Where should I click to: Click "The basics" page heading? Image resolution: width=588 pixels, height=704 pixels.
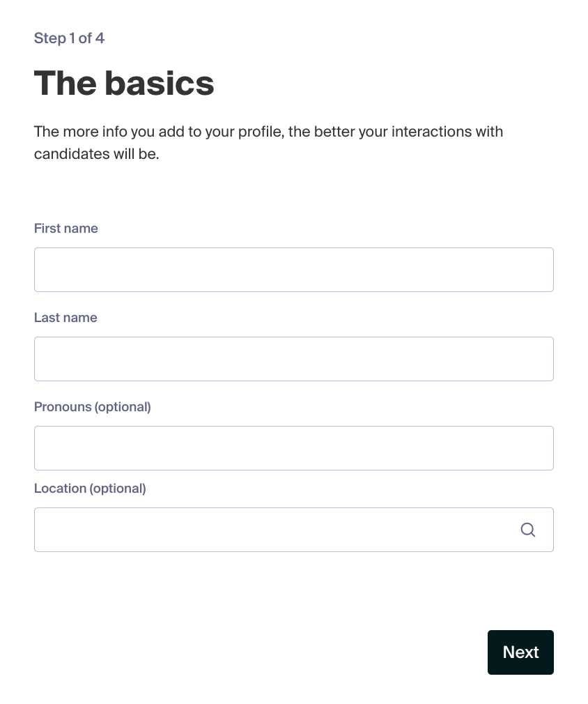click(x=124, y=83)
